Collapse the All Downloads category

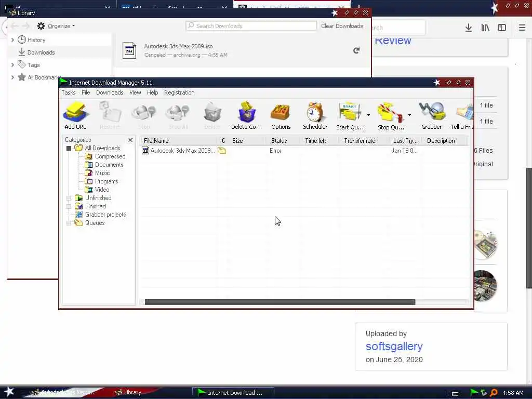tap(69, 148)
